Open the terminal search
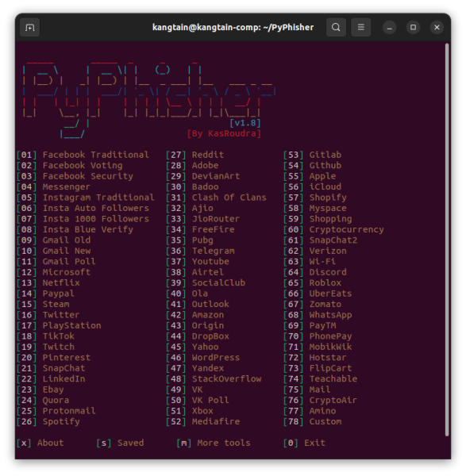Screen dimensions: 466x476 [x=336, y=27]
